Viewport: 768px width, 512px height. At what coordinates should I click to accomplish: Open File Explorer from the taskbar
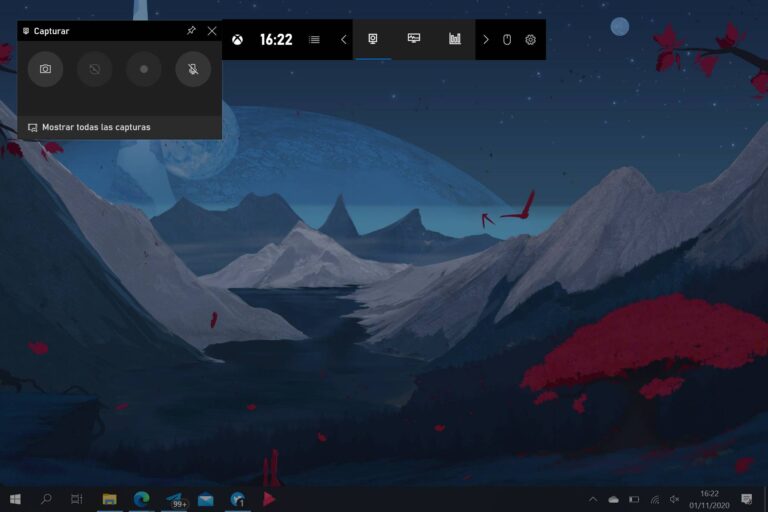point(109,499)
